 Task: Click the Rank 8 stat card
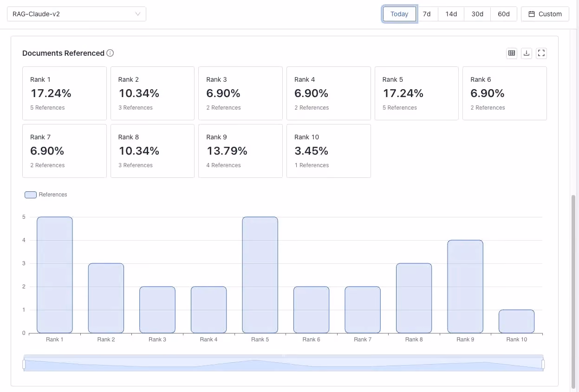152,151
